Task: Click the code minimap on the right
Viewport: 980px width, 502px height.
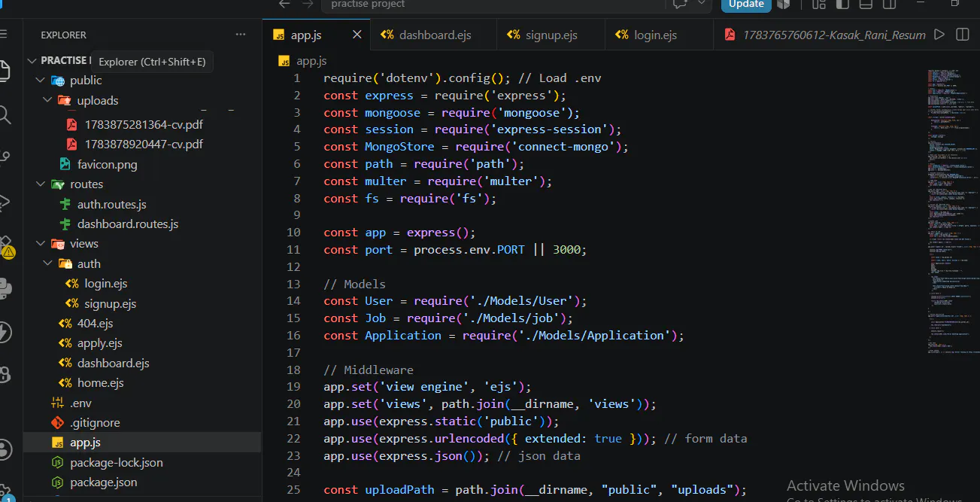Action: click(952, 211)
